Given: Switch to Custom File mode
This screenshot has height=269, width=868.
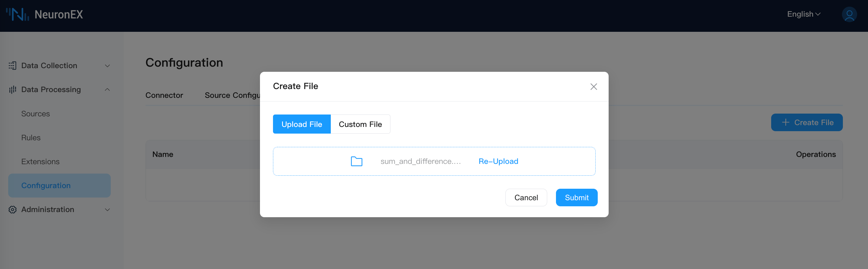Looking at the screenshot, I should point(360,125).
